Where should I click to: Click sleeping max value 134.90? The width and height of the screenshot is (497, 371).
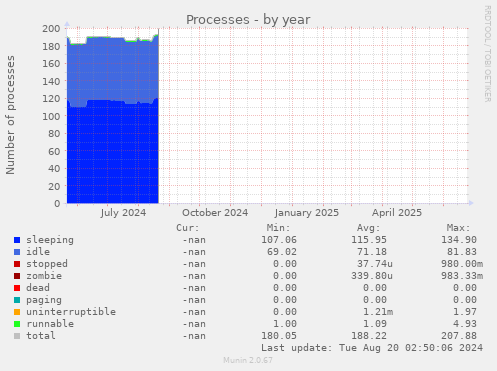459,240
